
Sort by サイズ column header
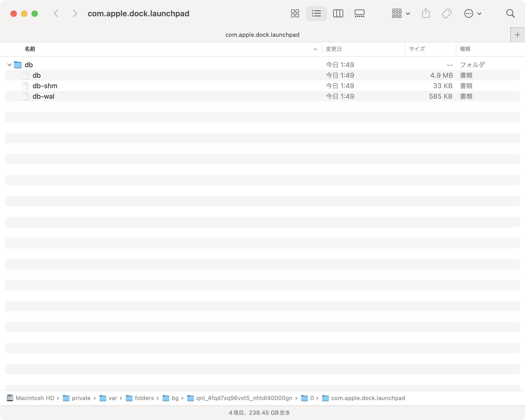click(x=417, y=49)
